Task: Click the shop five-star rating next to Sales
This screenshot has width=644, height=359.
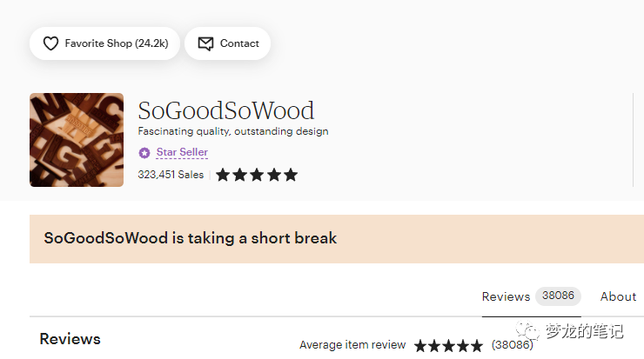Action: pyautogui.click(x=257, y=175)
